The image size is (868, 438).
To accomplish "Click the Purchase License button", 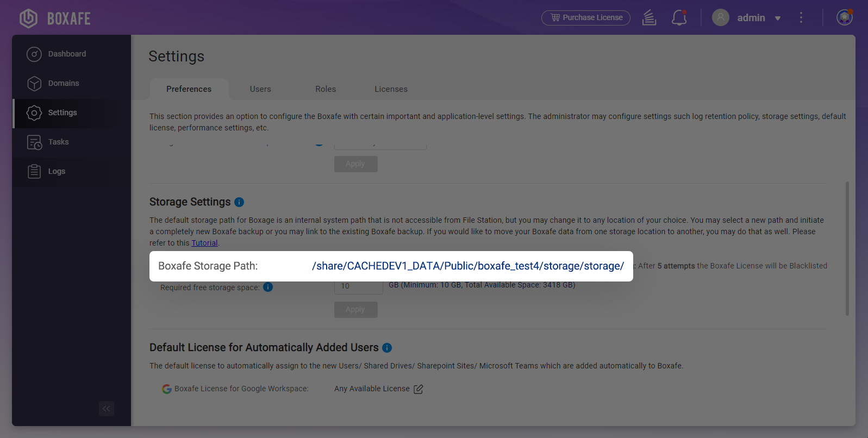I will pos(585,18).
